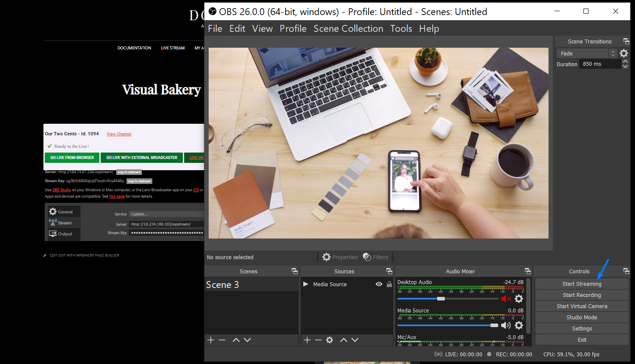Copy Stream Key to clipboard on web page

pos(139,181)
